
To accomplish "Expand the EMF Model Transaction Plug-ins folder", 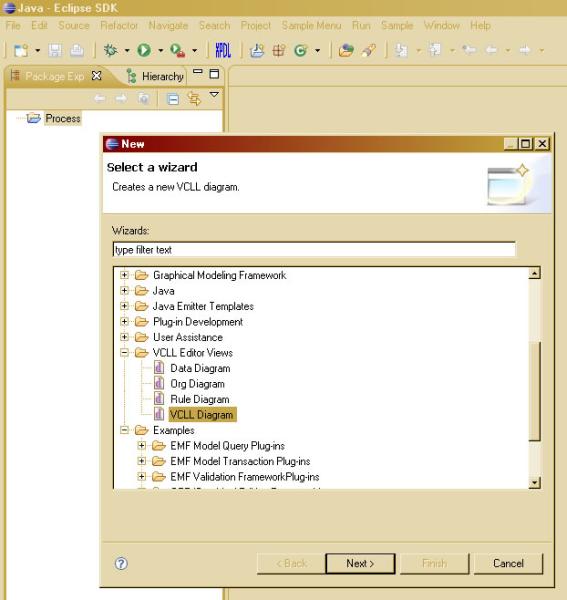I will (142, 461).
